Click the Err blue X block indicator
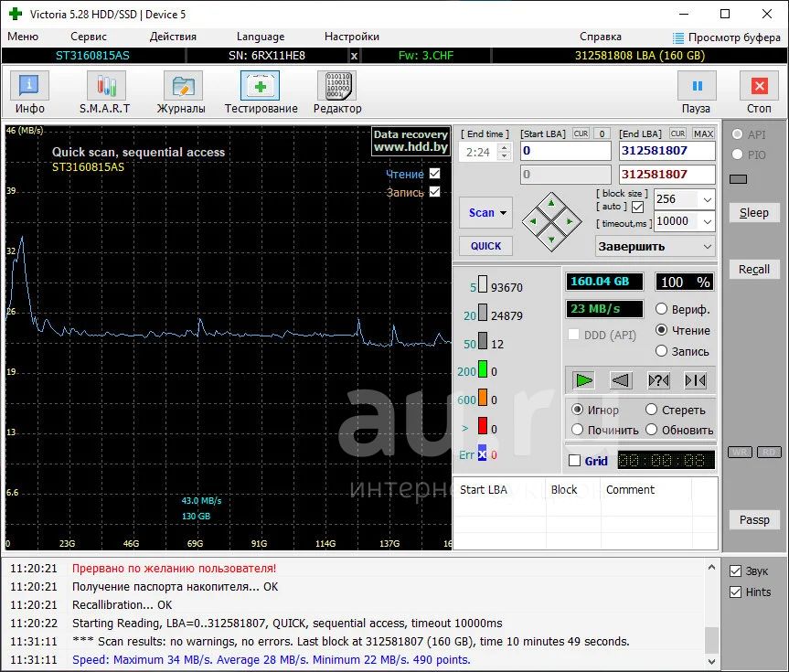 coord(482,453)
